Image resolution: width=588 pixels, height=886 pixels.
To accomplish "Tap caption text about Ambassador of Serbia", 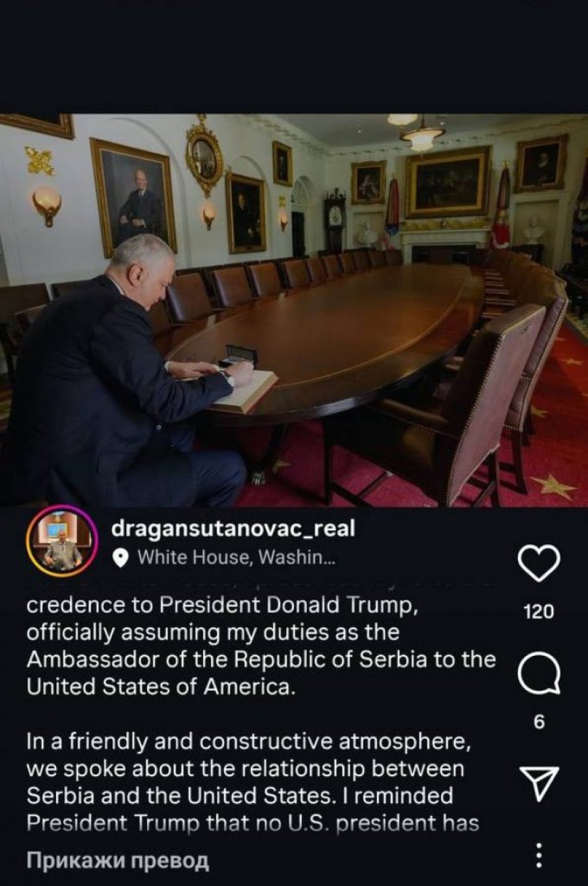I will (x=261, y=660).
